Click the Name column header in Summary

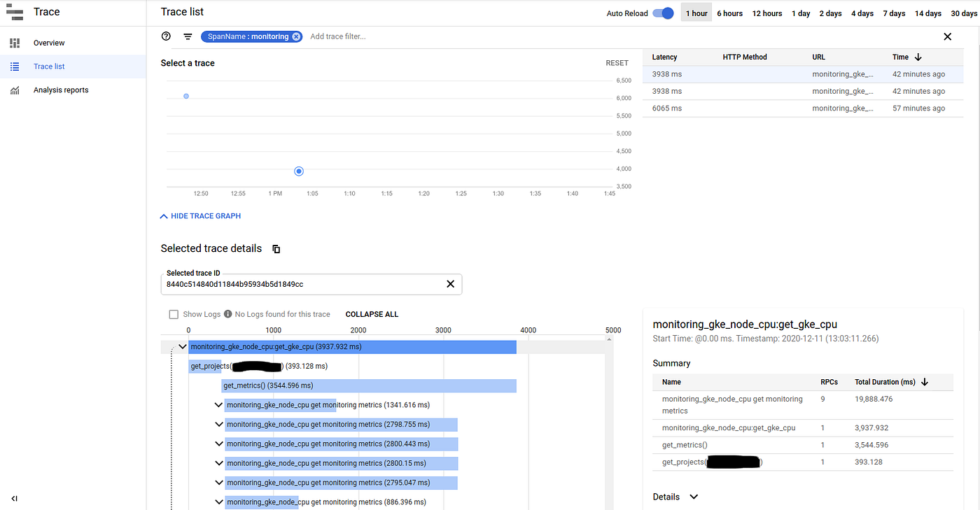[671, 382]
